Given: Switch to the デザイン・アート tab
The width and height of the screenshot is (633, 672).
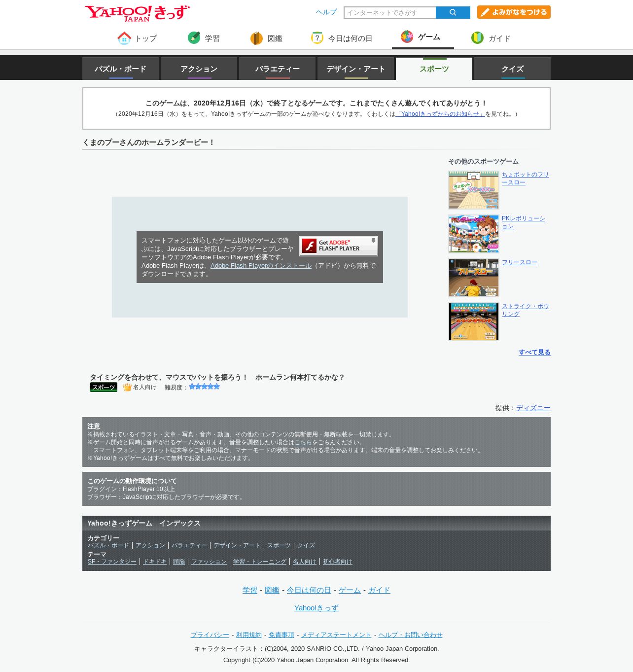Looking at the screenshot, I should click(x=356, y=69).
